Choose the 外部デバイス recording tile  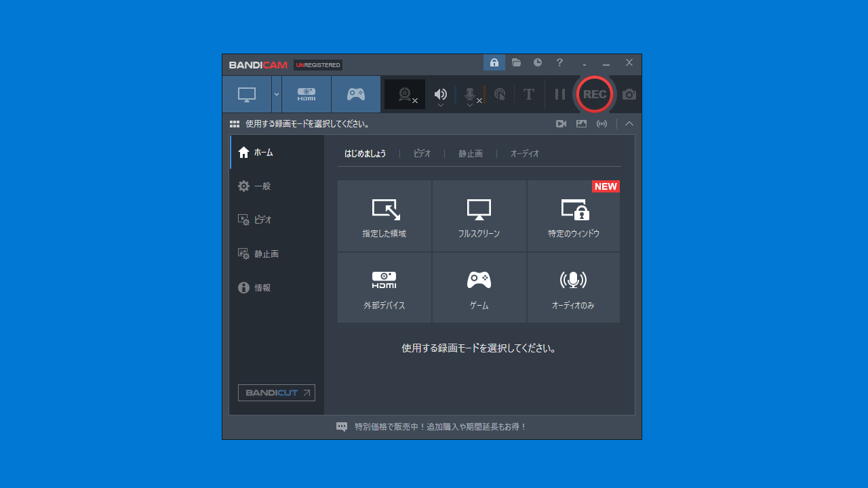384,288
